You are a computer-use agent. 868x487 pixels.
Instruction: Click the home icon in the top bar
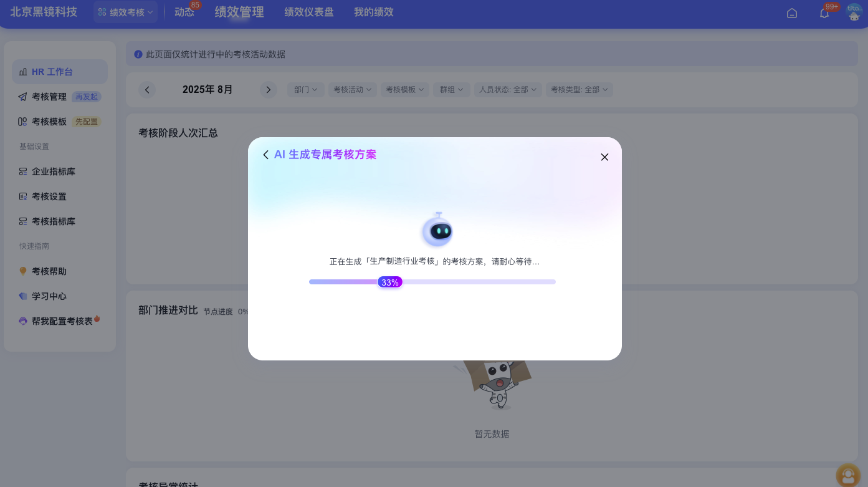(792, 12)
